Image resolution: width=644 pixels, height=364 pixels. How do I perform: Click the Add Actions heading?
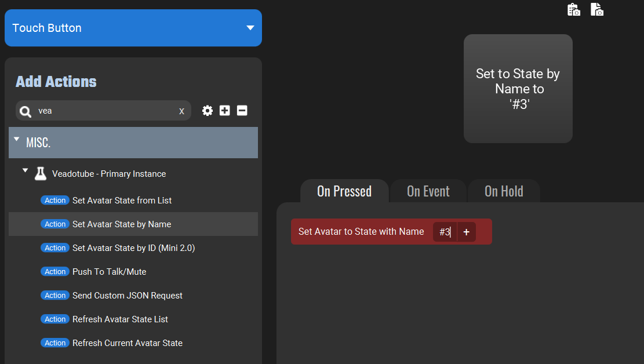[x=56, y=81]
